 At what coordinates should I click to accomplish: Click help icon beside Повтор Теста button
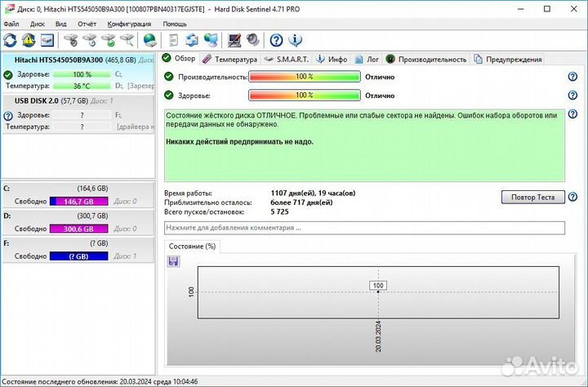(572, 197)
